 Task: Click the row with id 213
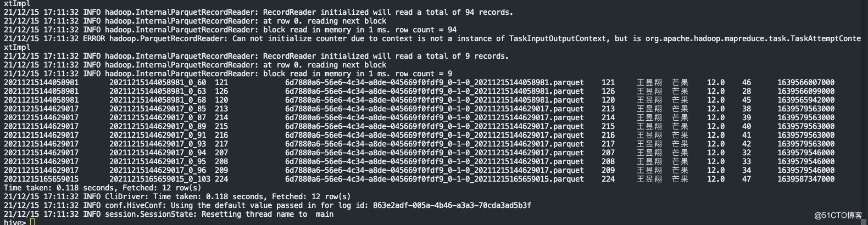[419, 109]
